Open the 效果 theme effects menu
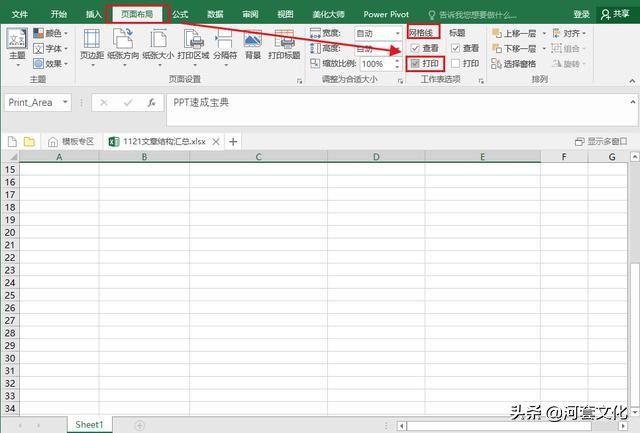Image resolution: width=640 pixels, height=433 pixels. point(51,64)
